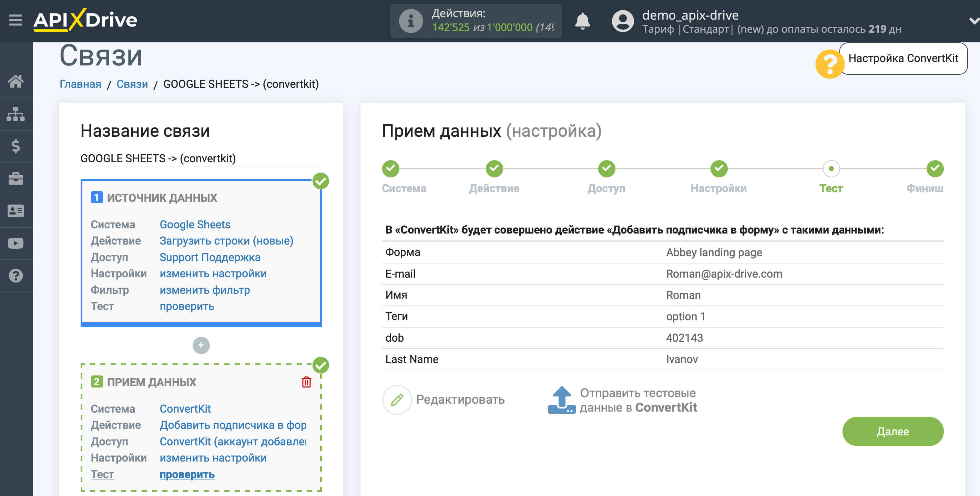Go to Связи breadcrumb
This screenshot has height=496, width=980.
click(132, 84)
